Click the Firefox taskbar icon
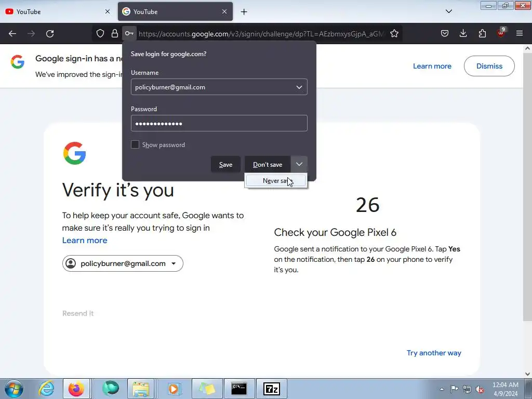Screen dimensions: 532x399 76,389
